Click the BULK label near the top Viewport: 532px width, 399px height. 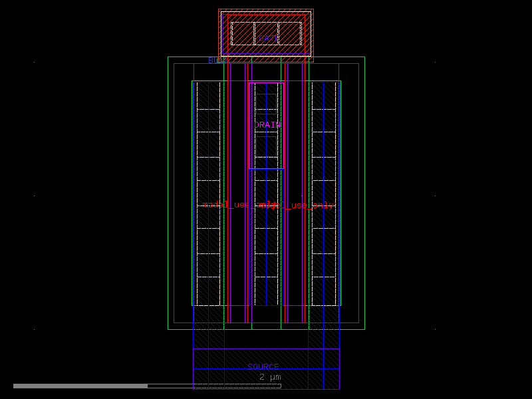pos(218,60)
